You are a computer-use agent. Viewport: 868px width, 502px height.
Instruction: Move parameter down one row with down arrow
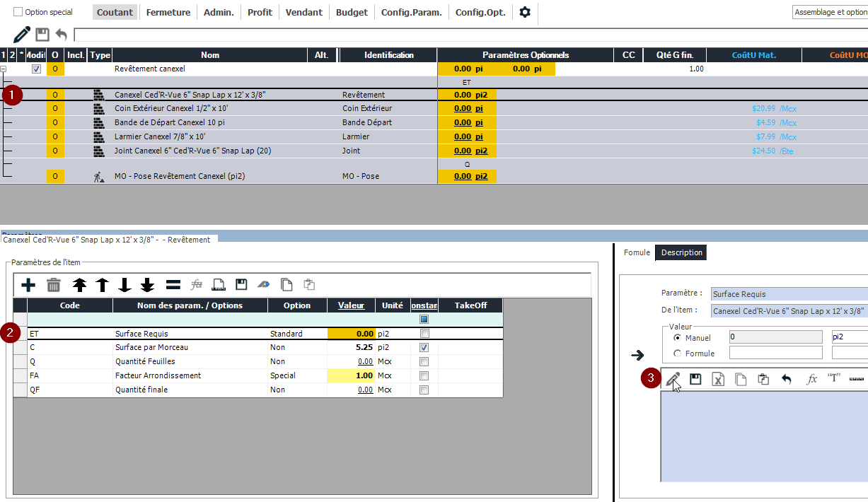(x=125, y=285)
